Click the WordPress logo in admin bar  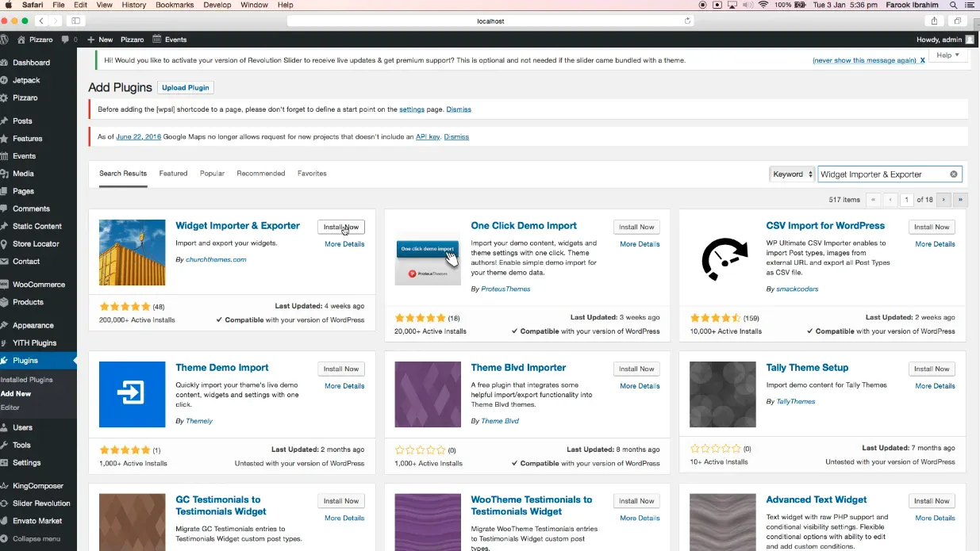coord(6,39)
